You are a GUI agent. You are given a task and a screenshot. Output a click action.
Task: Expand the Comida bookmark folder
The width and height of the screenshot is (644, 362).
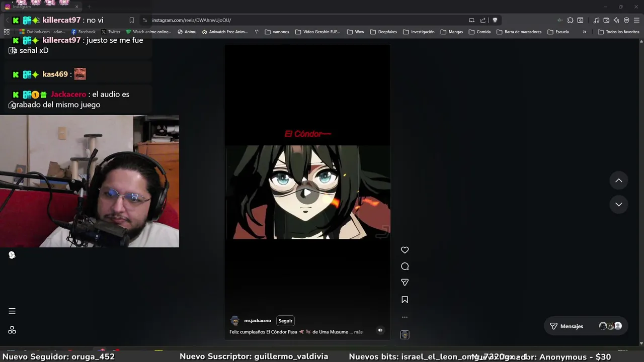pyautogui.click(x=479, y=32)
